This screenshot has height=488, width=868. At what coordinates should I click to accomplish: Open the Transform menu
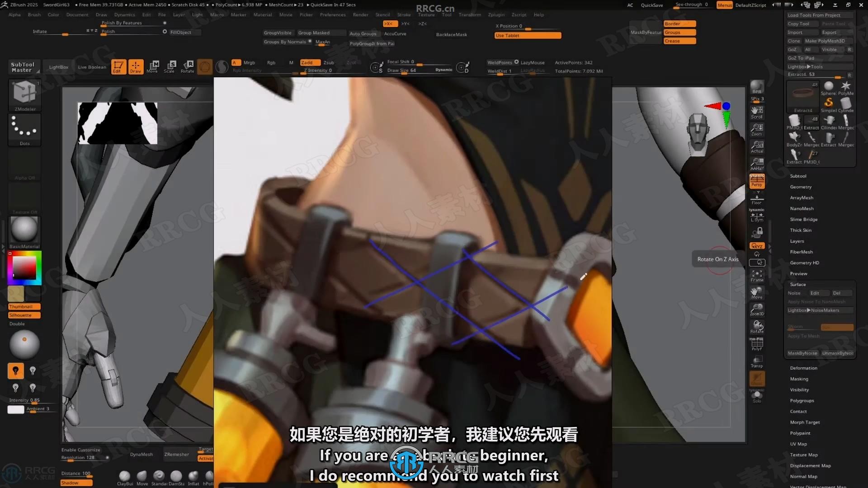point(470,14)
